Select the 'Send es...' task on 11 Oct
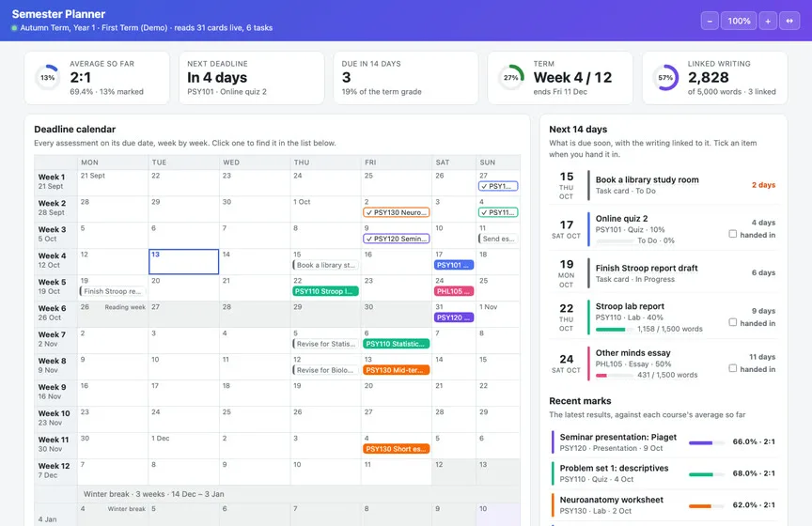The image size is (812, 526). 498,239
